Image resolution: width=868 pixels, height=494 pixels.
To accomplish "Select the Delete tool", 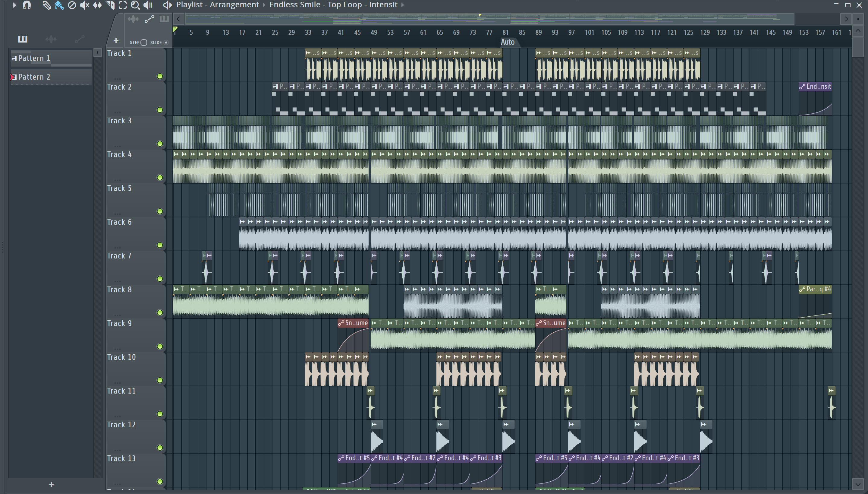I will (72, 5).
